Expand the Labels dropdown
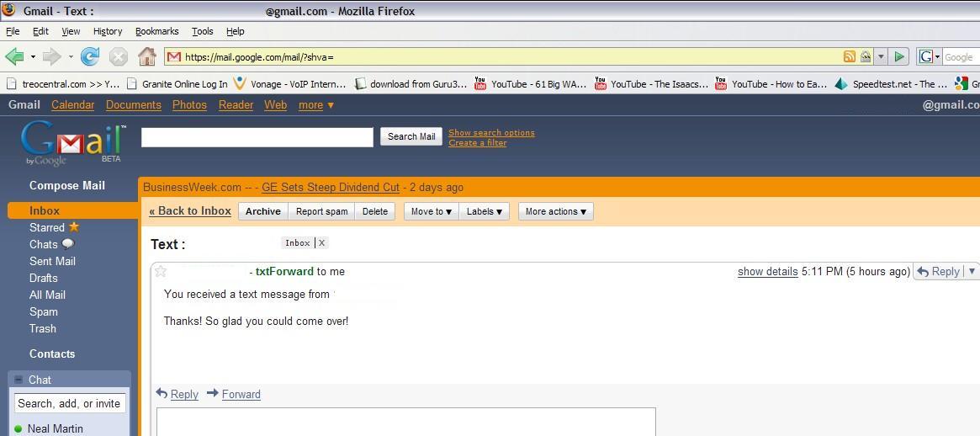This screenshot has height=436, width=980. (484, 211)
